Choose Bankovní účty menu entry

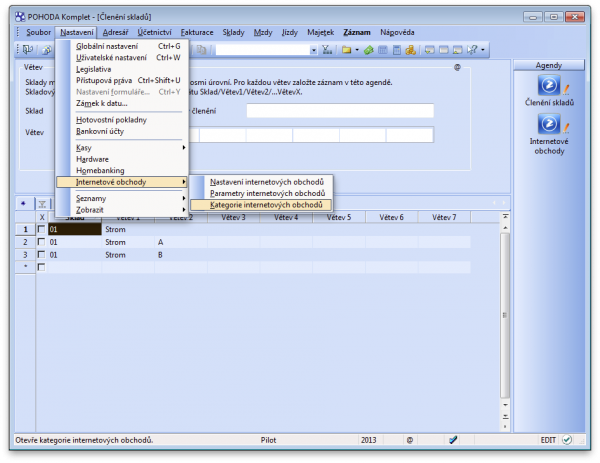(x=122, y=132)
